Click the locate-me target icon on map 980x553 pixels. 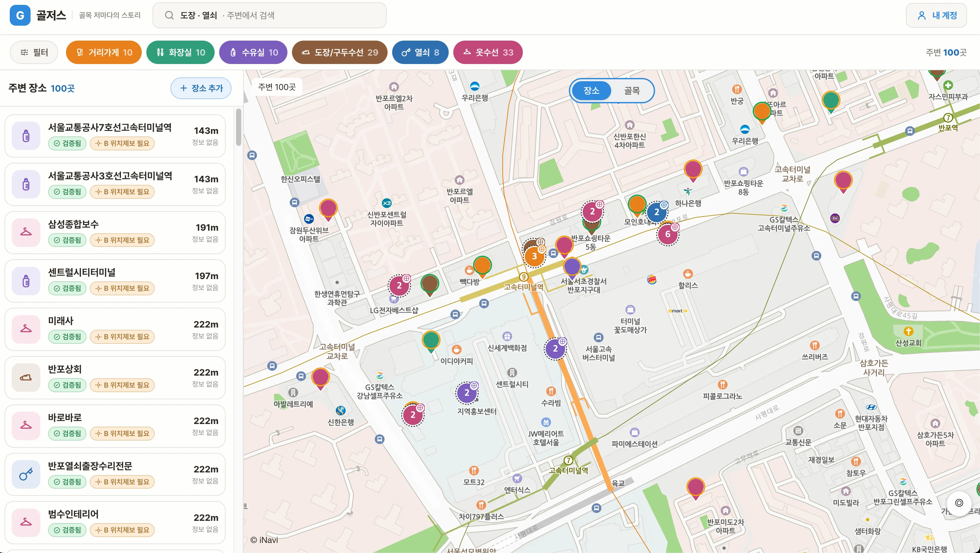(959, 503)
